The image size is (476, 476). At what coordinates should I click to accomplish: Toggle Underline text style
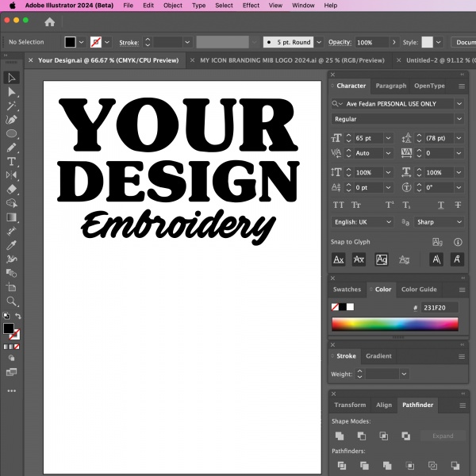(441, 205)
